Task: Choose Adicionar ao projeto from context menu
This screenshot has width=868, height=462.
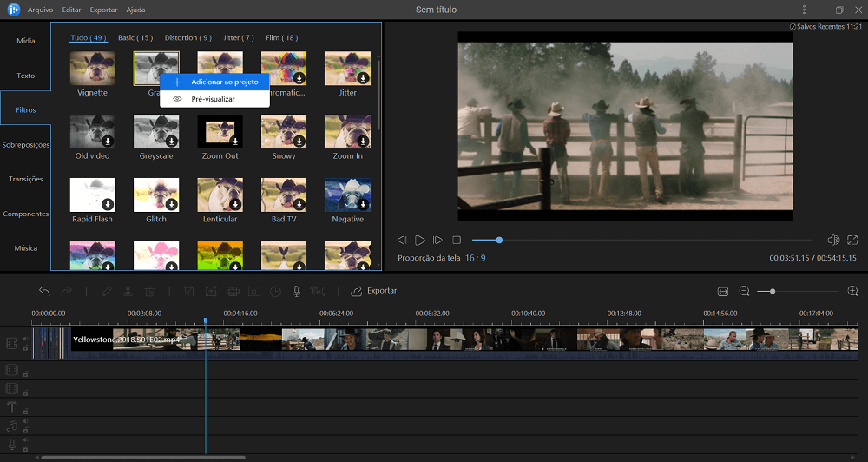Action: point(214,82)
